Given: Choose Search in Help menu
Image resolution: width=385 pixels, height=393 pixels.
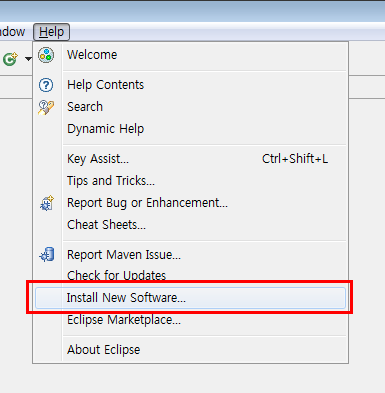Looking at the screenshot, I should point(190,107).
